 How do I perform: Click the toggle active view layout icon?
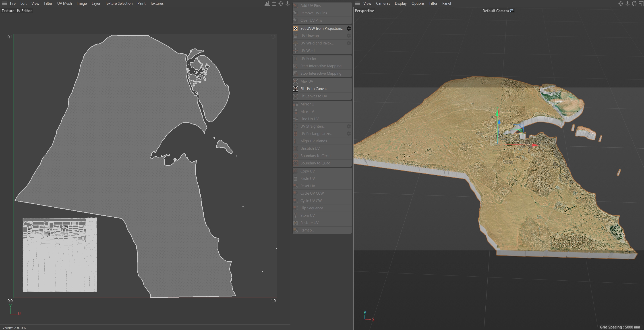pyautogui.click(x=641, y=3)
